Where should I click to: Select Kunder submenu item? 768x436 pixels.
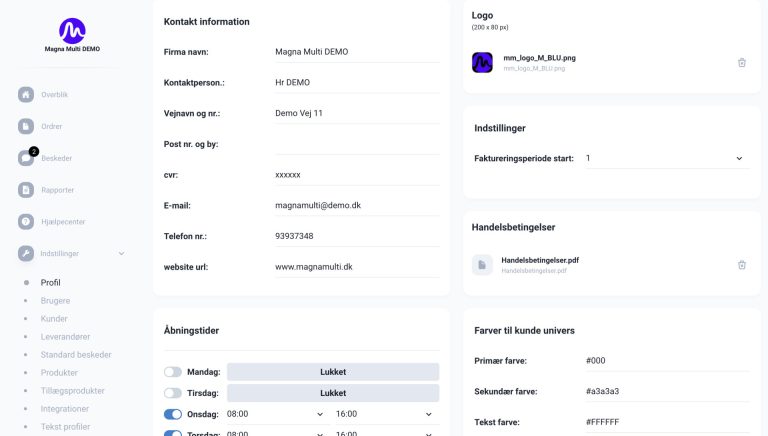pos(54,319)
